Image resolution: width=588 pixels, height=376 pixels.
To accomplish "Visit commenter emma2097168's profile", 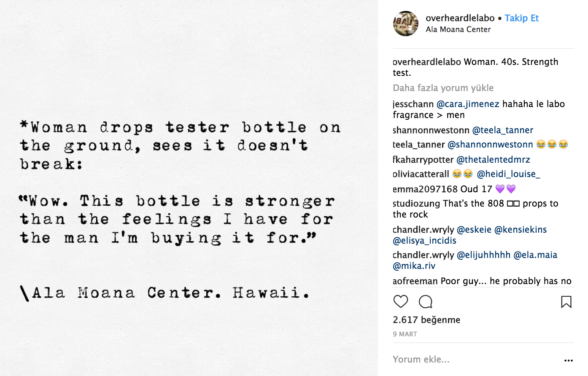I will click(x=425, y=189).
